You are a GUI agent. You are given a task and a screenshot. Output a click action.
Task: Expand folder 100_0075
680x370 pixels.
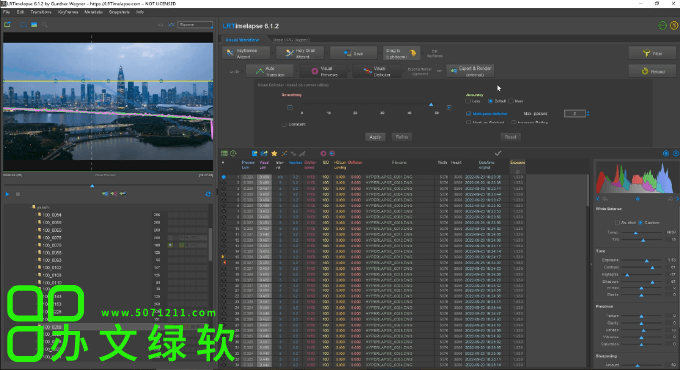pos(36,238)
